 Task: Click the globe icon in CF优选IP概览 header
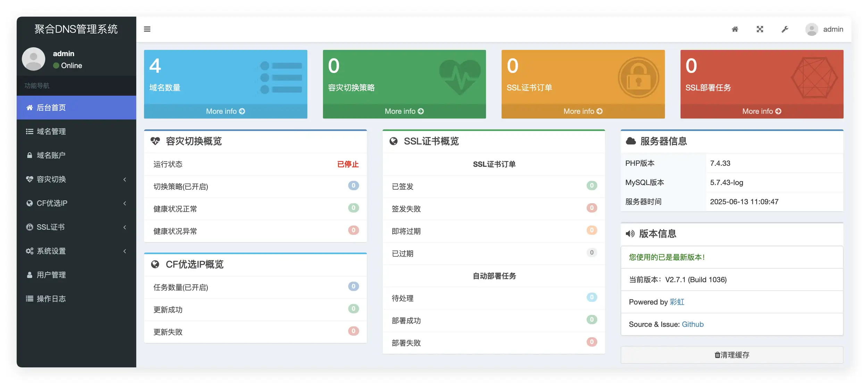click(155, 265)
